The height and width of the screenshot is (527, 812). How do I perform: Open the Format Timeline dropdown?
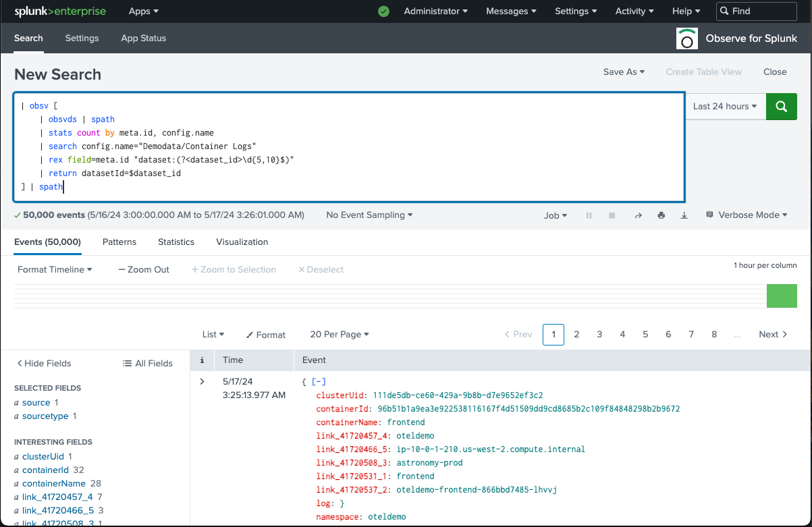[x=55, y=269]
